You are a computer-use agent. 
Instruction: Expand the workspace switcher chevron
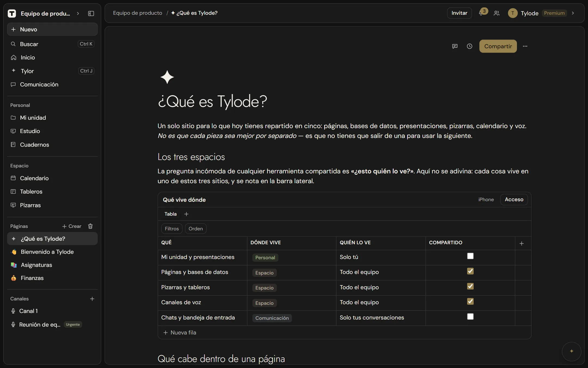click(x=78, y=13)
